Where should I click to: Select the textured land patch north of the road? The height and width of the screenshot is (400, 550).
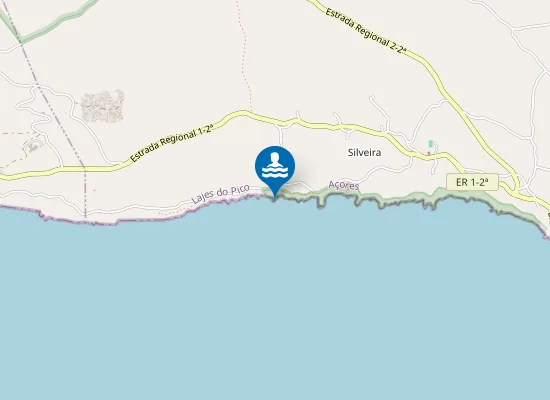pyautogui.click(x=102, y=106)
